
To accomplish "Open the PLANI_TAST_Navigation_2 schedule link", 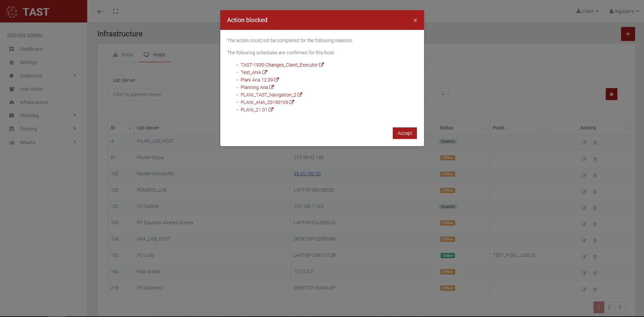I will (x=268, y=95).
